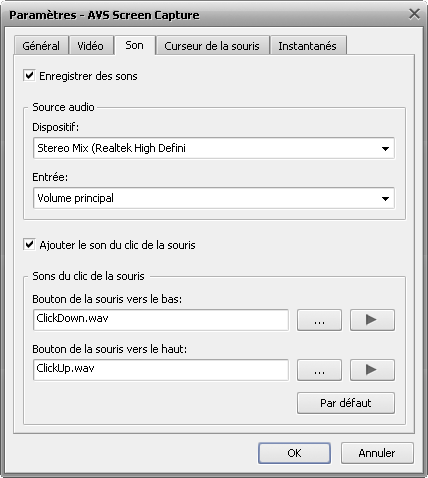This screenshot has height=478, width=428.
Task: Switch to the Instantanés tab
Action: coord(307,46)
